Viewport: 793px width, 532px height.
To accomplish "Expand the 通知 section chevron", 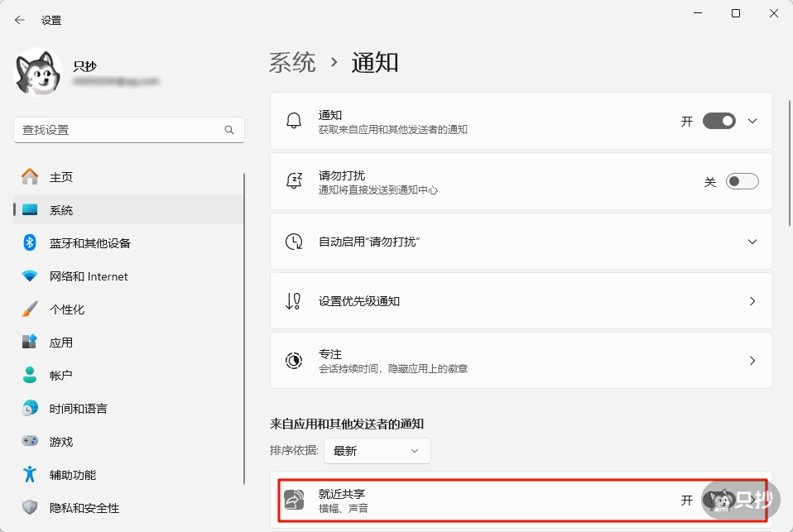I will point(752,121).
